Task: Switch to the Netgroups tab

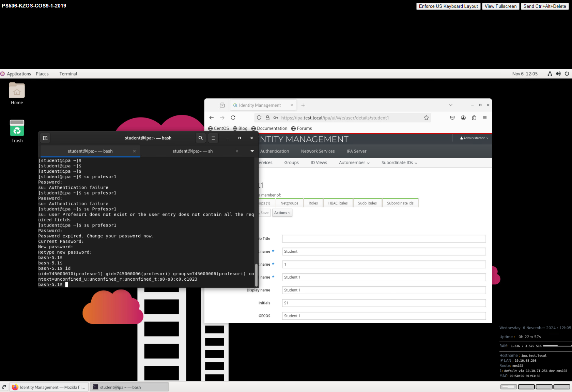Action: coord(289,203)
